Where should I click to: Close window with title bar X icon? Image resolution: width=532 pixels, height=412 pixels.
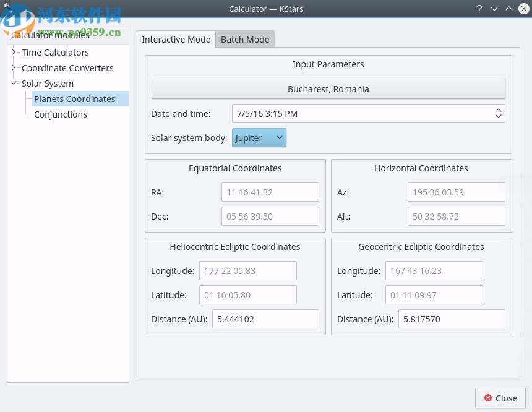point(524,9)
